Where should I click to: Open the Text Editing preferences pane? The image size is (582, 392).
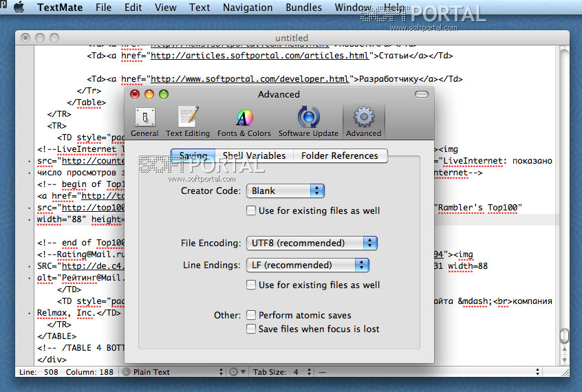[187, 122]
